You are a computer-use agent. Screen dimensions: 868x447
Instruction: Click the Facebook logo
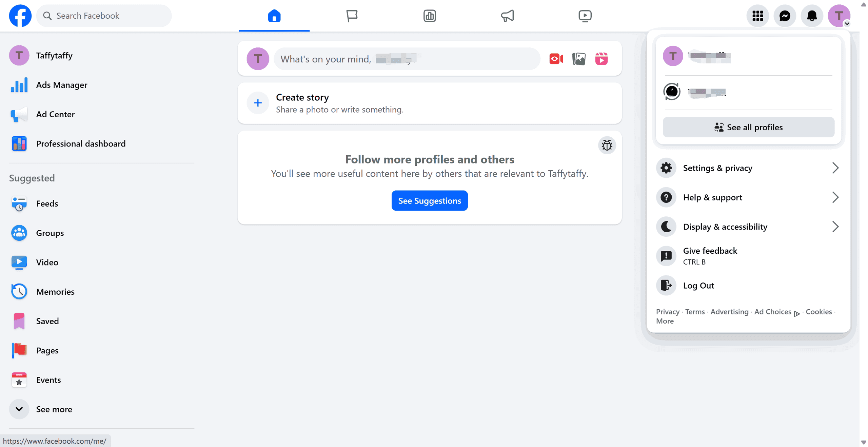pos(20,16)
